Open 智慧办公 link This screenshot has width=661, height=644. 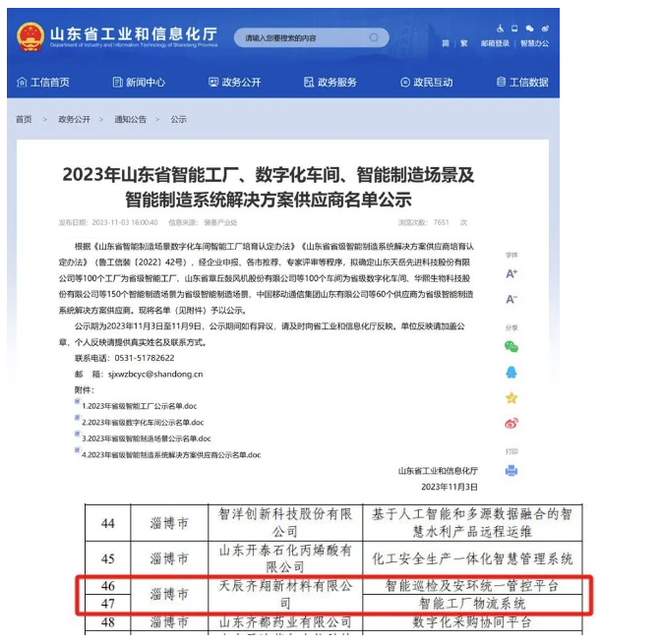534,43
